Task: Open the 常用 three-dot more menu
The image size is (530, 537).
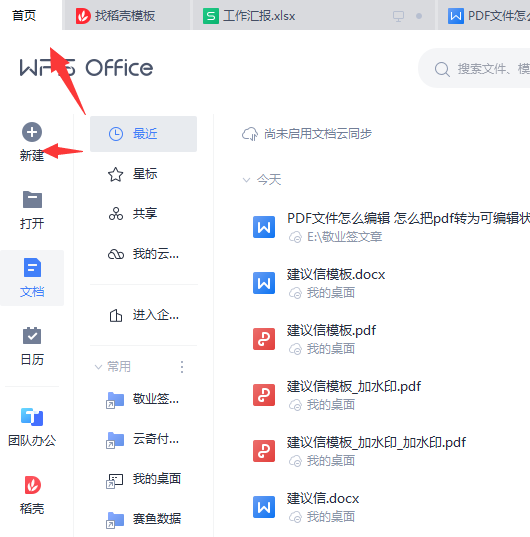Action: click(182, 367)
